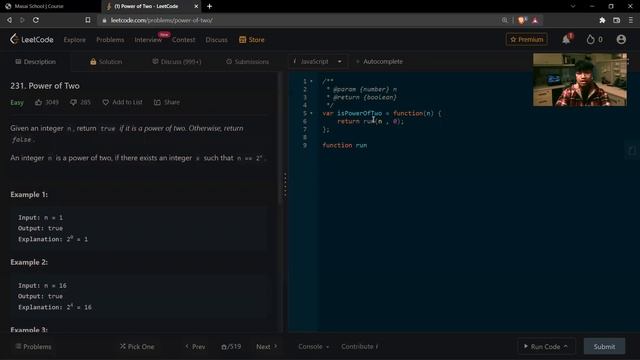The image size is (640, 360).
Task: Open Problems list at bottom bar
Action: [33, 347]
